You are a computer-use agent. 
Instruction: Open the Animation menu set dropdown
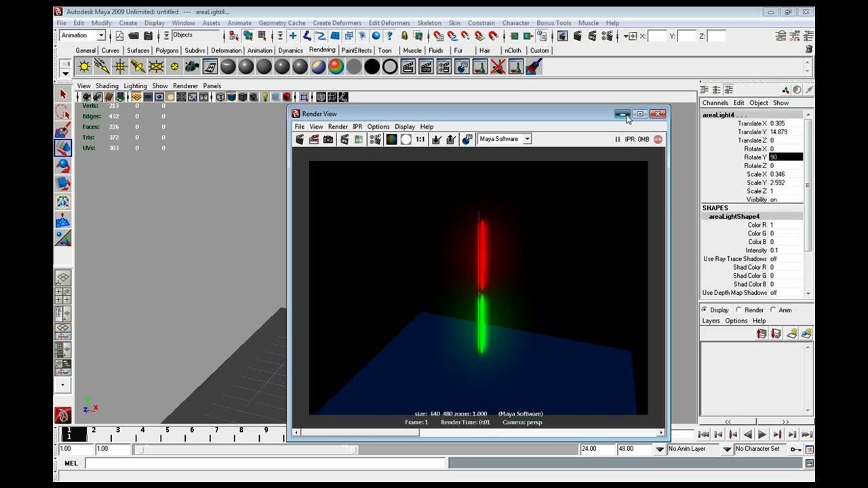coord(101,35)
